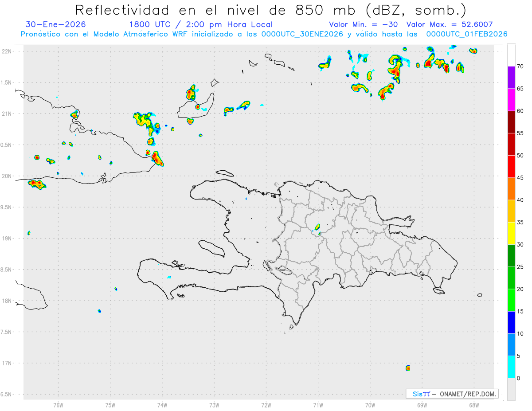Click the red-core storm cell near 20.3N 74W
The height and width of the screenshot is (411, 532).
pos(157,158)
